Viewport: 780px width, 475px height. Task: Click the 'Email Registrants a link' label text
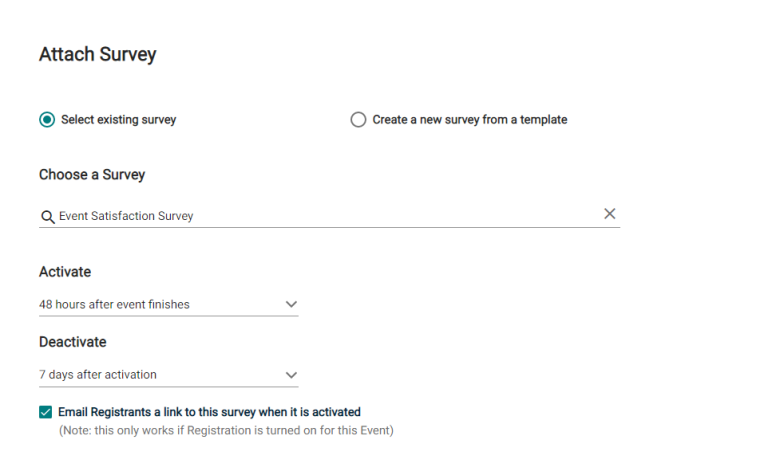click(209, 412)
